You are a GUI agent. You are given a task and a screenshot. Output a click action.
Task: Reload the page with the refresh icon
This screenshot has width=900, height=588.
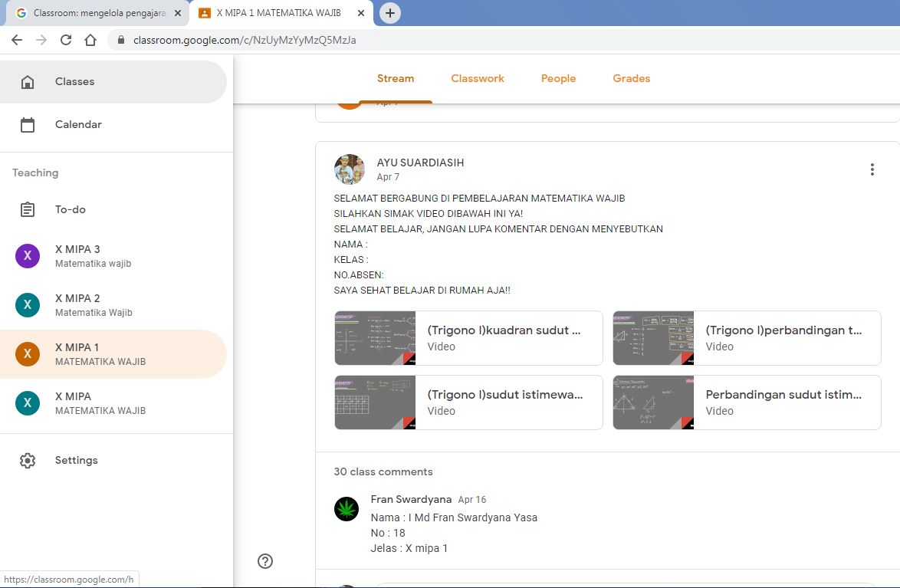tap(66, 40)
